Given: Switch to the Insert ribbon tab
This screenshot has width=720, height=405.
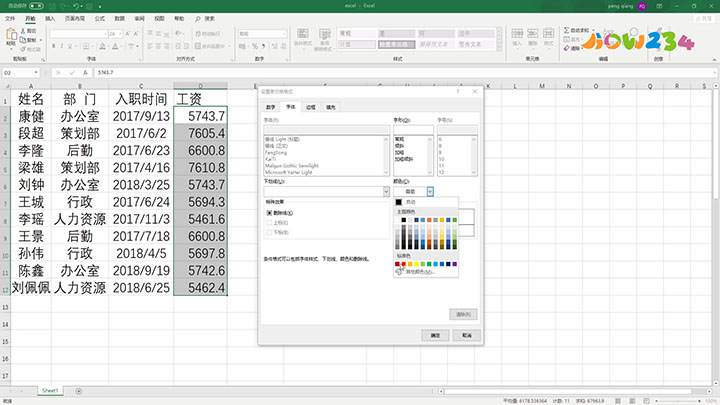Looking at the screenshot, I should click(x=50, y=19).
